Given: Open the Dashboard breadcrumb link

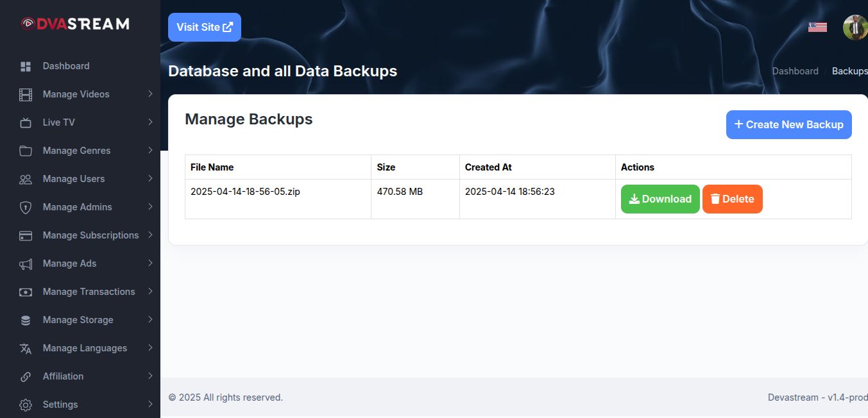Looking at the screenshot, I should click(x=795, y=71).
